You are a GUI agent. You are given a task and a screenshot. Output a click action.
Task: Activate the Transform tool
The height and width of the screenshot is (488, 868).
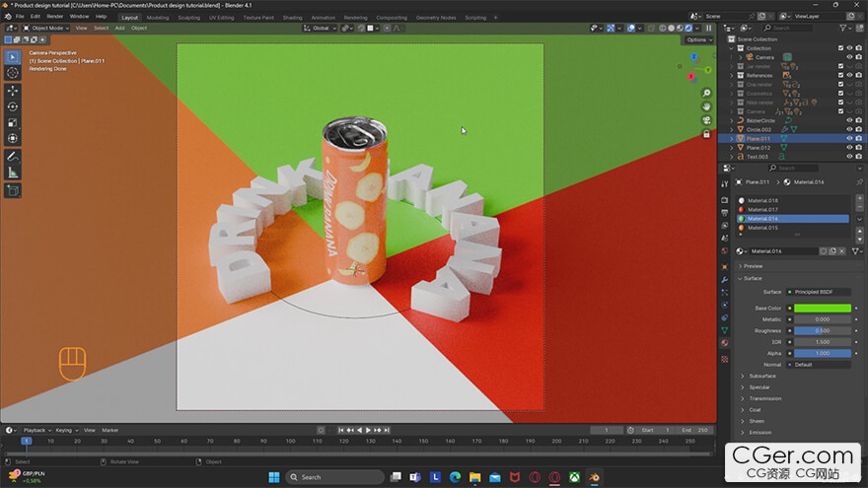(x=13, y=138)
